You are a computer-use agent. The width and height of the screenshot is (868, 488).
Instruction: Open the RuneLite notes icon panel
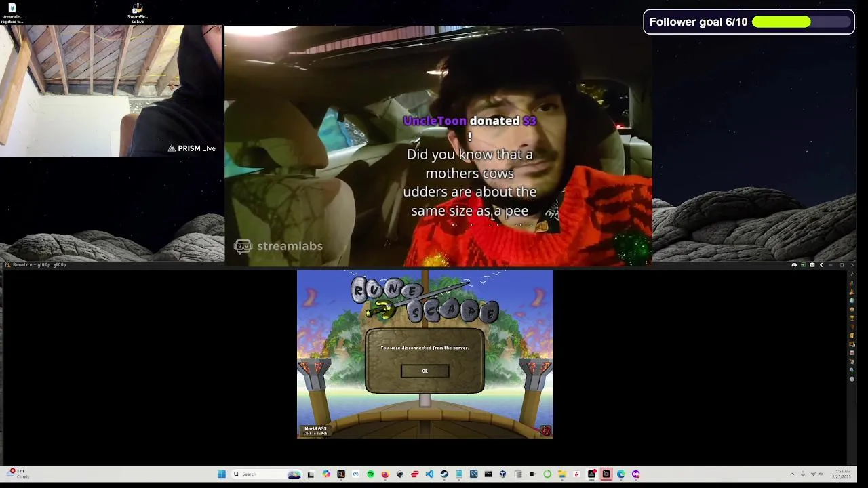tap(852, 335)
